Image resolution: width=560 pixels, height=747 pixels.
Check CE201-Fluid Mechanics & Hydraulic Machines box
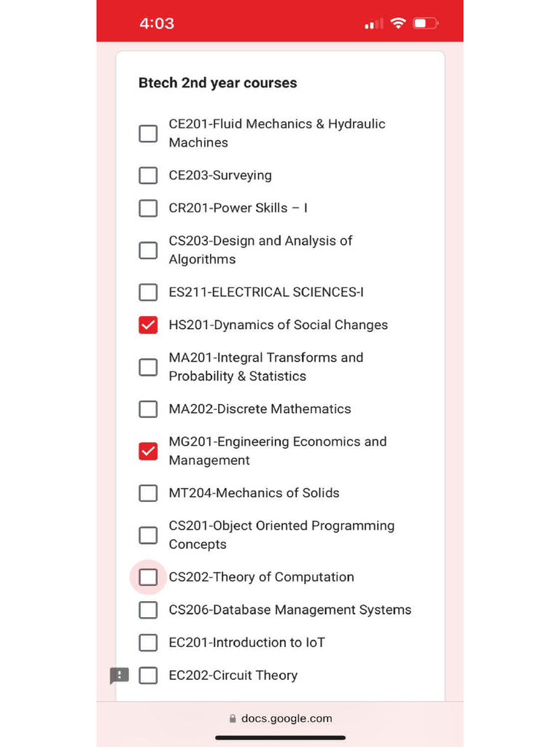pyautogui.click(x=148, y=133)
